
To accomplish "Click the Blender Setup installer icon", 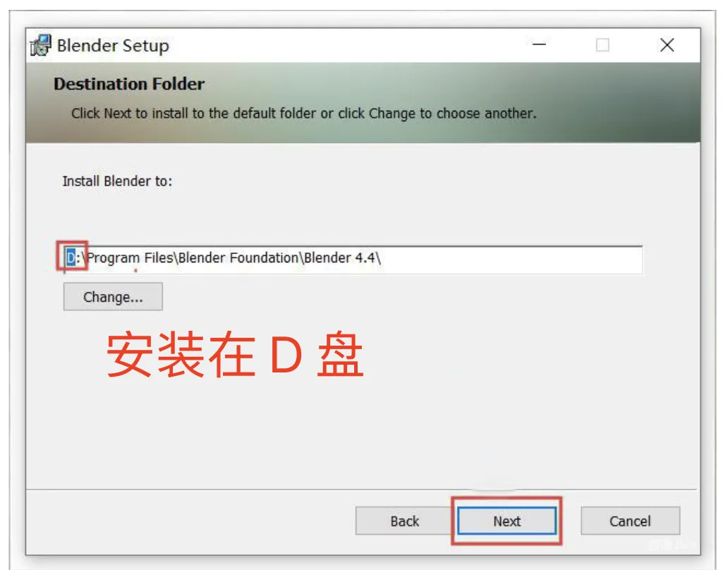I will pyautogui.click(x=40, y=45).
